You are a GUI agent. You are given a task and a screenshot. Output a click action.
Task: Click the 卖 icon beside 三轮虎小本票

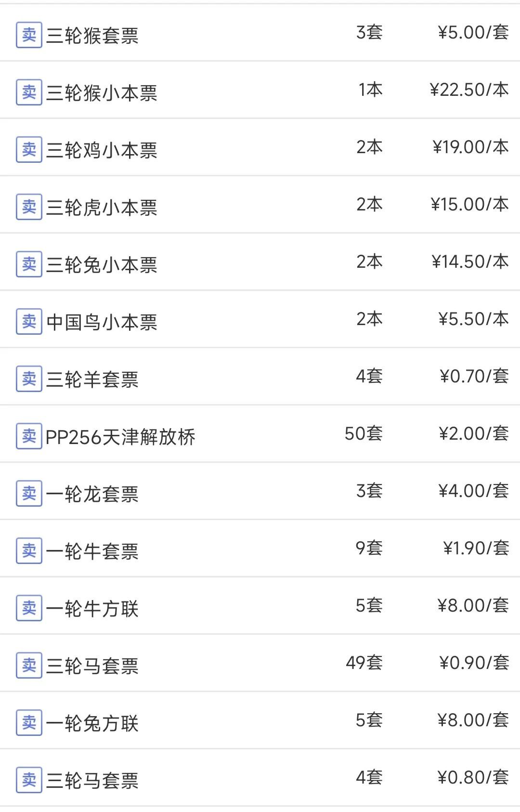pos(29,207)
